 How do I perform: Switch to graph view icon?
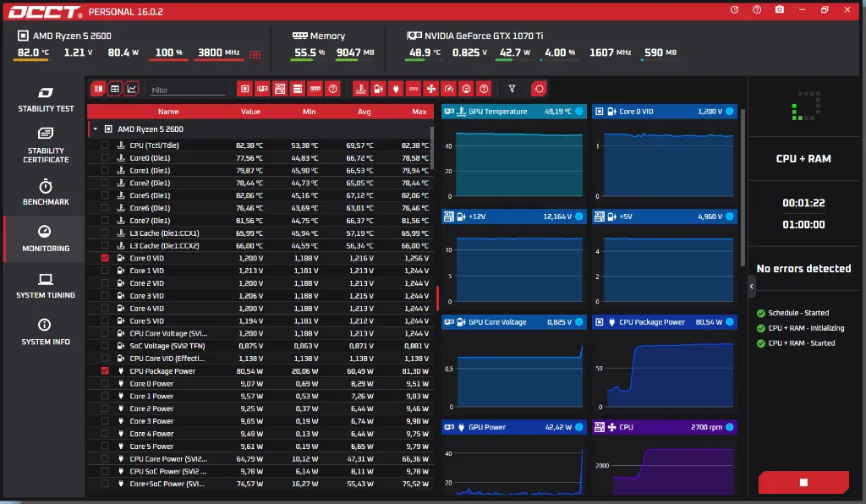(x=131, y=89)
